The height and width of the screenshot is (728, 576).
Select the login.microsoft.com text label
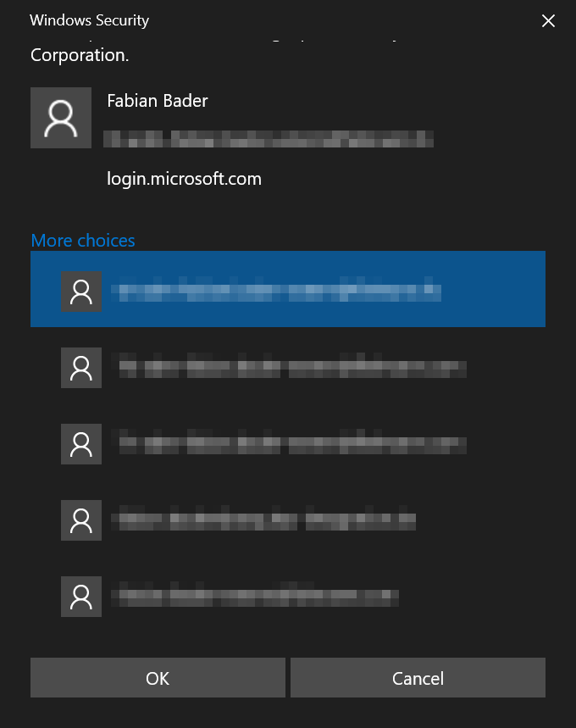[184, 178]
